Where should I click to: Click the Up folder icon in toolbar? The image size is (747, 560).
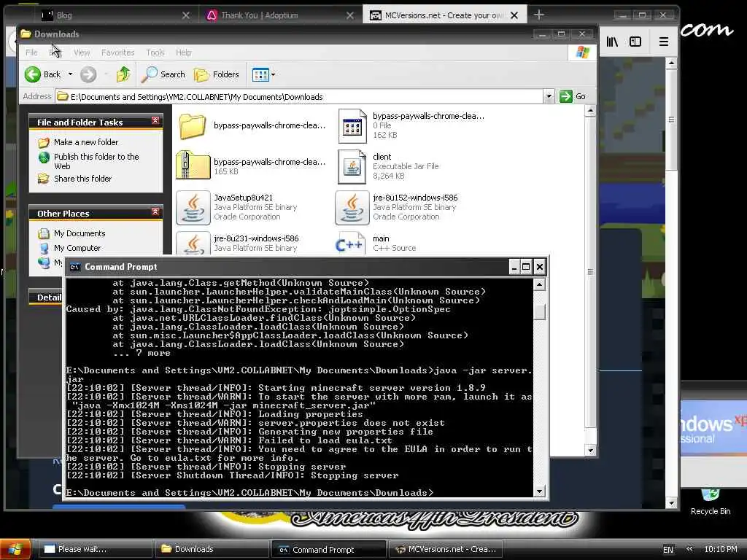(123, 74)
